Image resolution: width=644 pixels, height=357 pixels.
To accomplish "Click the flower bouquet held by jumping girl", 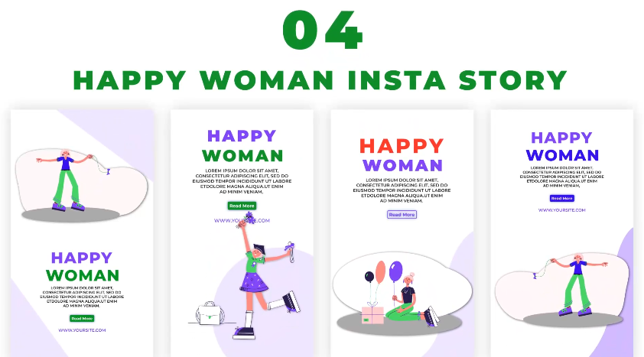I will 248,220.
